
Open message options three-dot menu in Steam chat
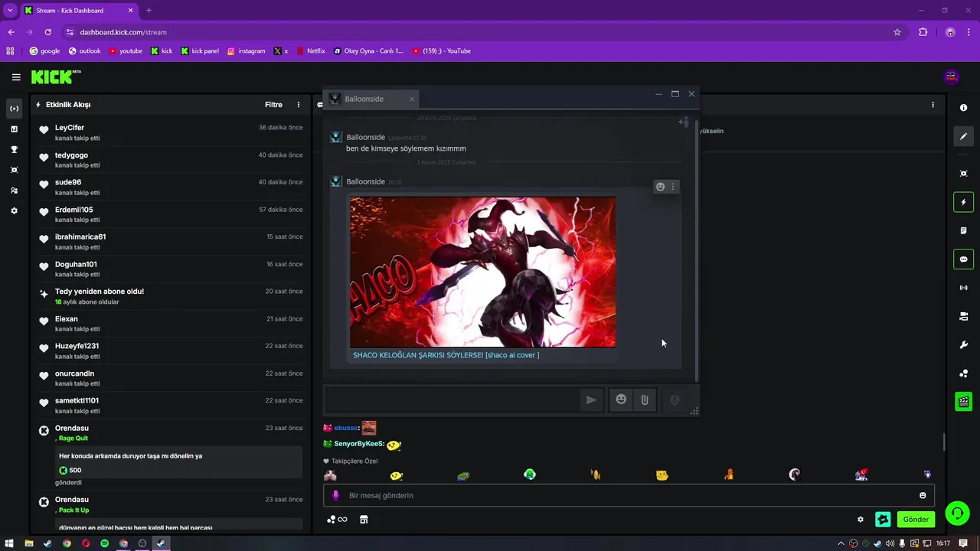pos(673,187)
